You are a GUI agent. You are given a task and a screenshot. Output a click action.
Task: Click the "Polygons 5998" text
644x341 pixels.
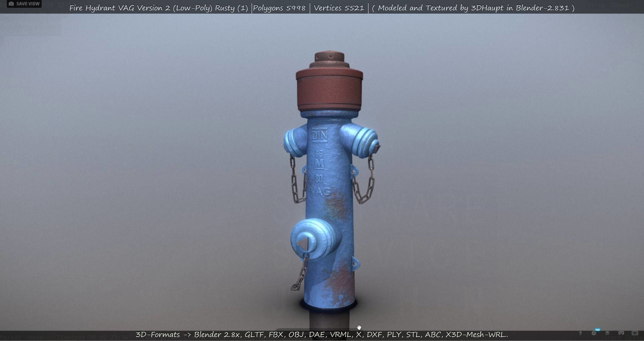point(279,8)
